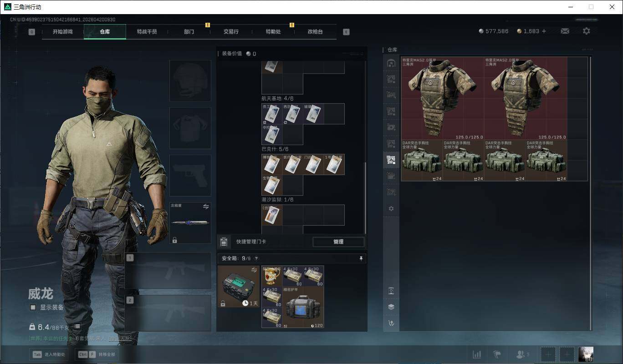This screenshot has height=364, width=623.
Task: Click the 仓库 panel scrollbar
Action: [591, 193]
